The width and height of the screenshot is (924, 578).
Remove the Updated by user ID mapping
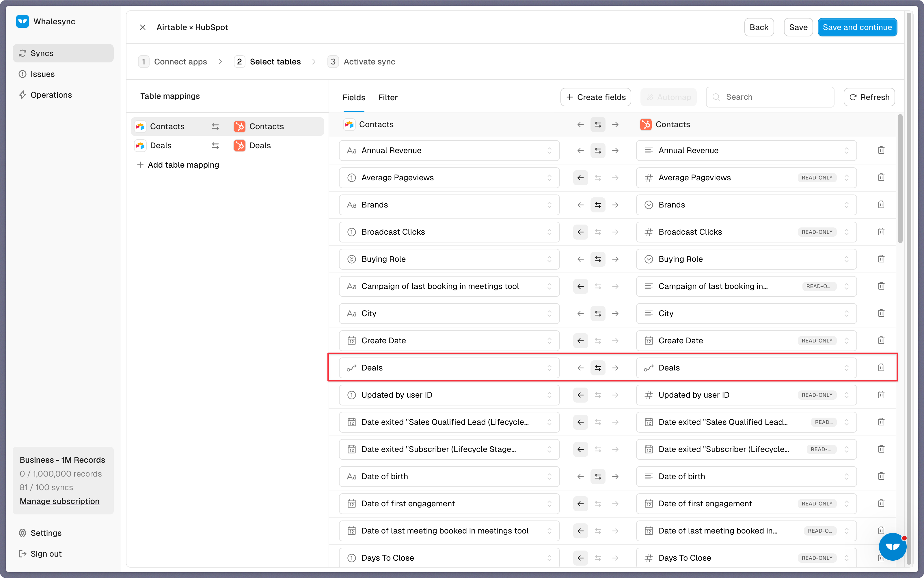881,394
